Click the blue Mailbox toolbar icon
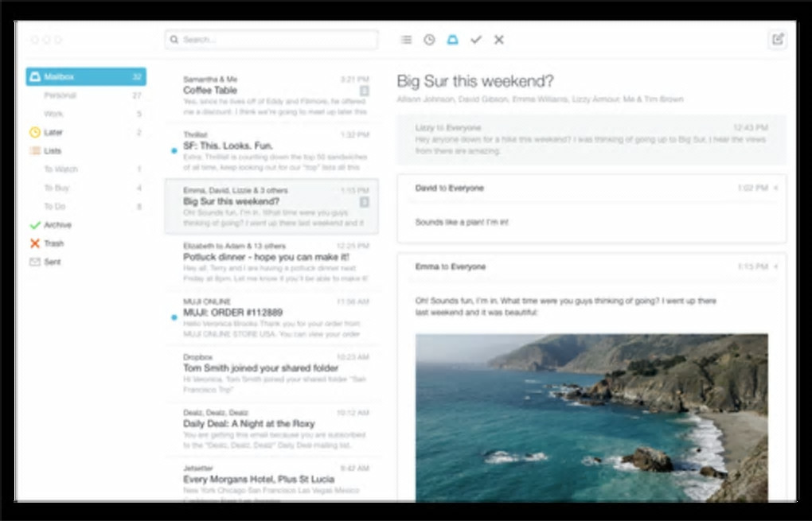Image resolution: width=812 pixels, height=521 pixels. 453,40
